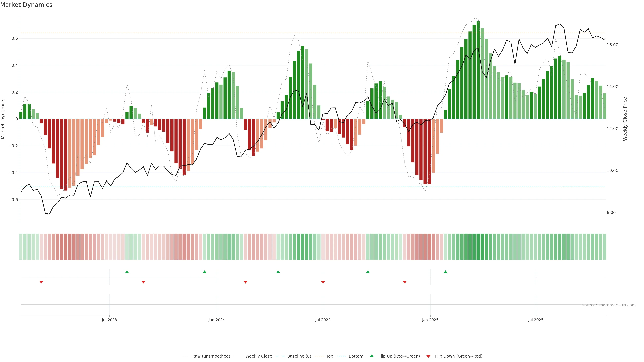
Task: Click the last green Flip Up marker after Jan 2025
Action: [445, 272]
